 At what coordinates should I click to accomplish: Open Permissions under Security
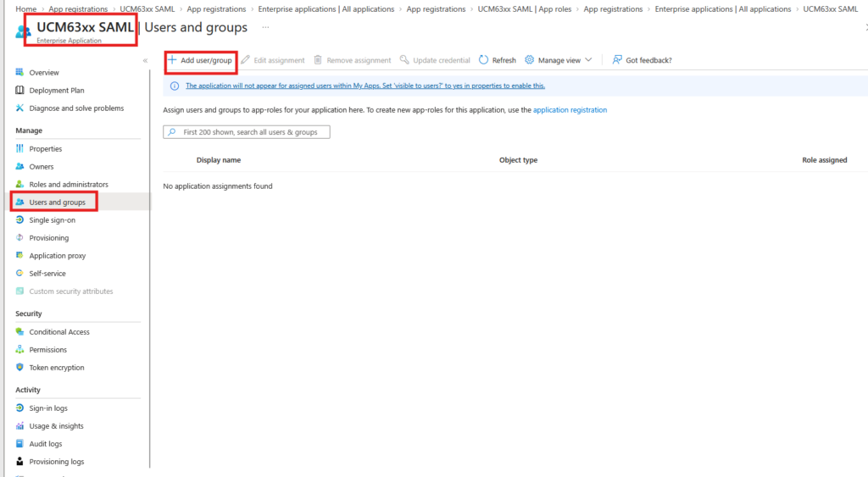click(48, 350)
